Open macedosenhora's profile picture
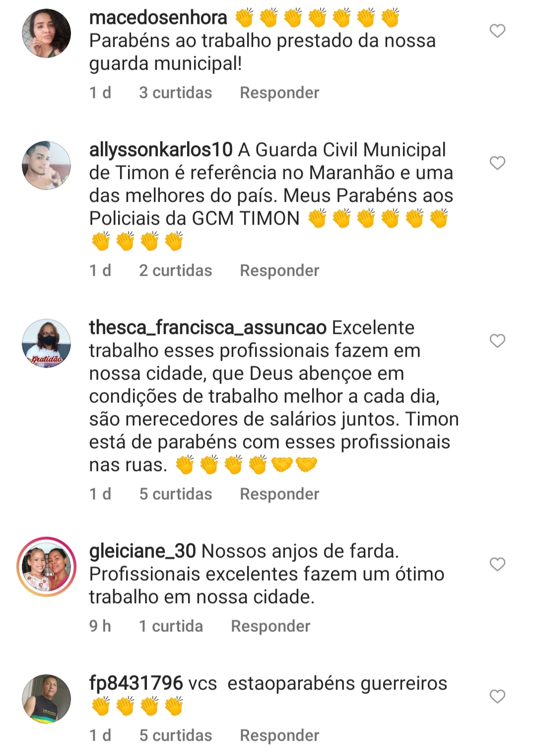 (x=47, y=33)
